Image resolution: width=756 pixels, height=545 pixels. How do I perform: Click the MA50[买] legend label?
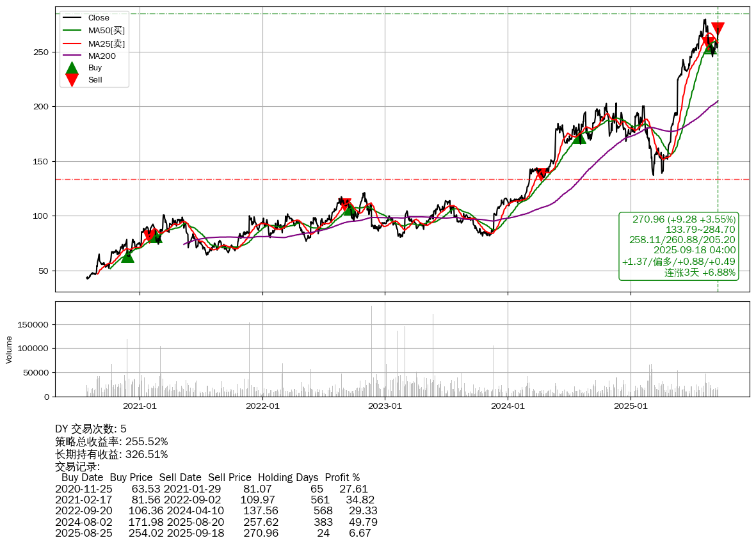tap(106, 30)
